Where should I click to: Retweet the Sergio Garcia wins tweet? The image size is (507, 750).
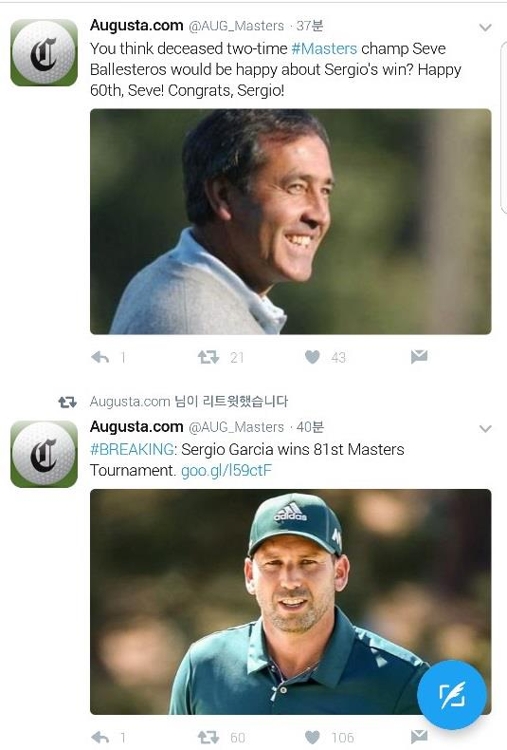208,737
